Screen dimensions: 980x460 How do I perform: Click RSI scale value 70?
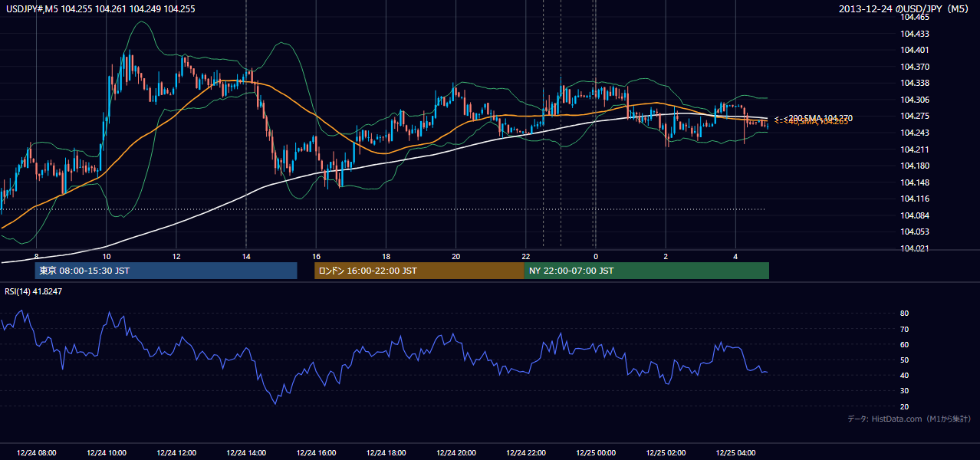[x=905, y=329]
